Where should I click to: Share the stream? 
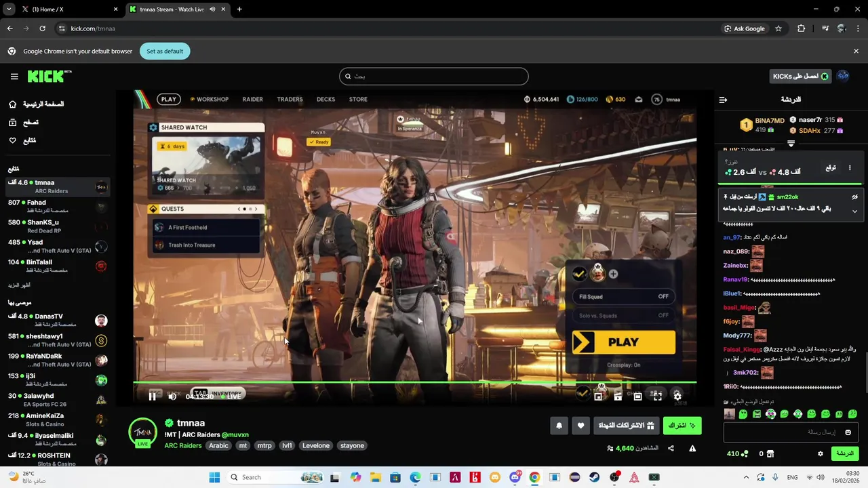671,448
